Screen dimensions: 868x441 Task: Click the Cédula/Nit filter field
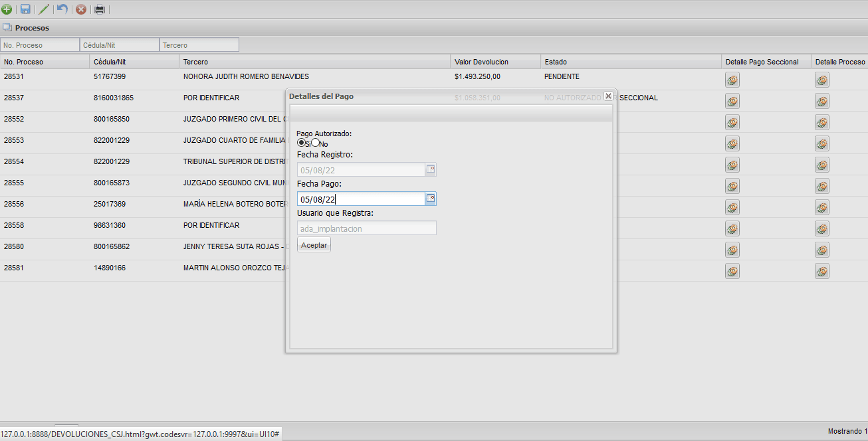click(120, 45)
